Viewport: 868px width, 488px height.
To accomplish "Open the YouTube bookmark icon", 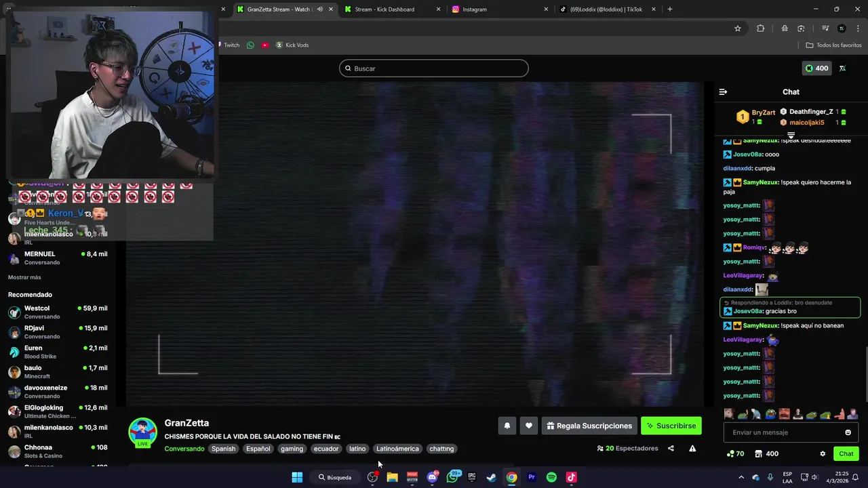I will click(x=265, y=45).
